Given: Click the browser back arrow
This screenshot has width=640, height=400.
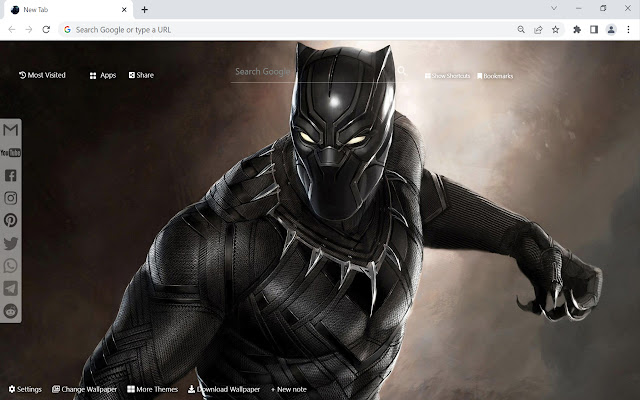Looking at the screenshot, I should pos(12,29).
